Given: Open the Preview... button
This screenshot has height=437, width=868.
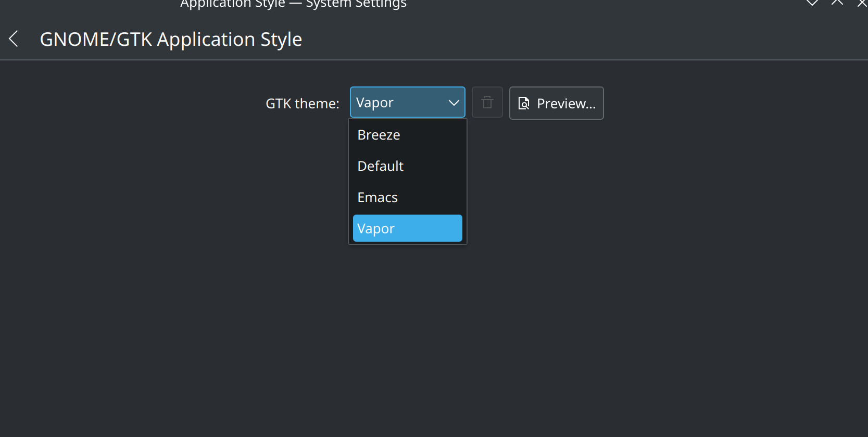Looking at the screenshot, I should (556, 103).
